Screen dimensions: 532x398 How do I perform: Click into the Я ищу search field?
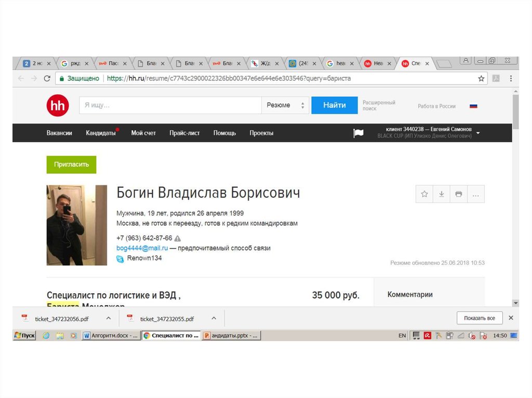pos(170,105)
